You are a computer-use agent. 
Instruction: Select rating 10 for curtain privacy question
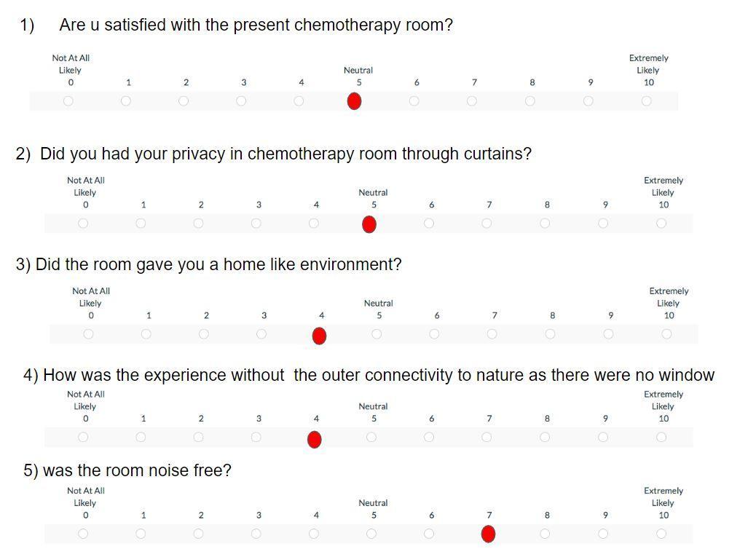pos(661,224)
